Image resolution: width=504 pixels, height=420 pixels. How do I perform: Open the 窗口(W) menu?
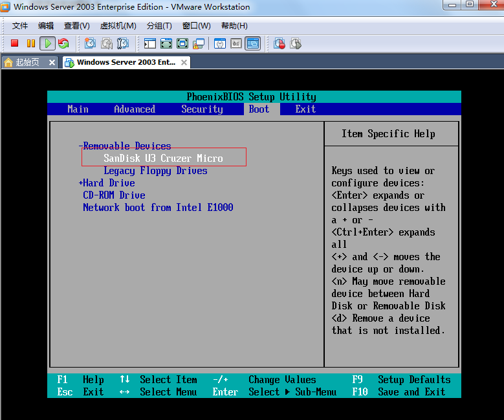[197, 26]
